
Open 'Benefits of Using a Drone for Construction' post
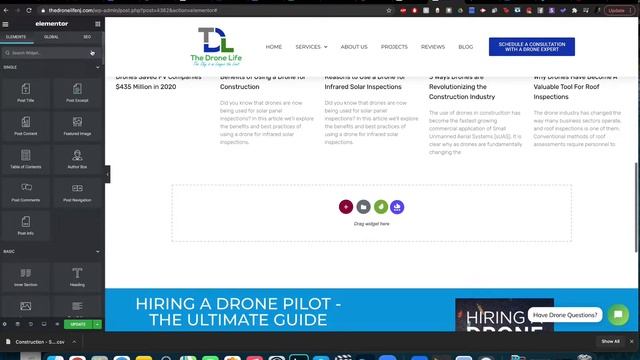pyautogui.click(x=262, y=83)
